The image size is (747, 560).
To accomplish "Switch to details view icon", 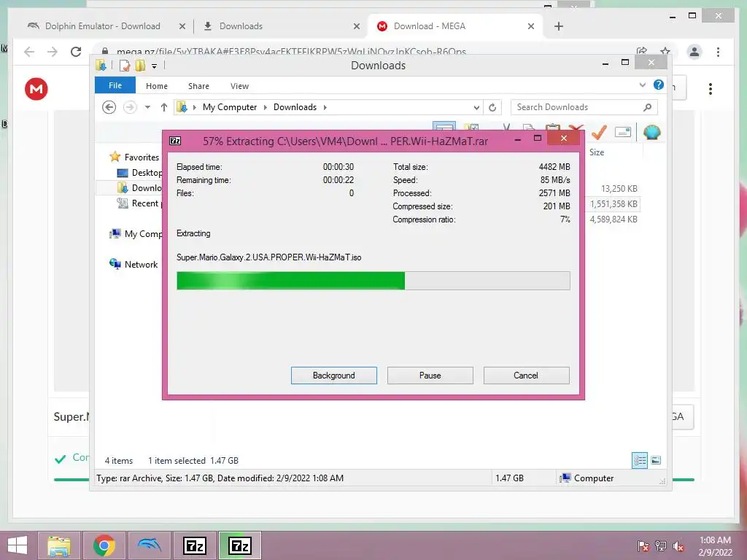I will [639, 460].
